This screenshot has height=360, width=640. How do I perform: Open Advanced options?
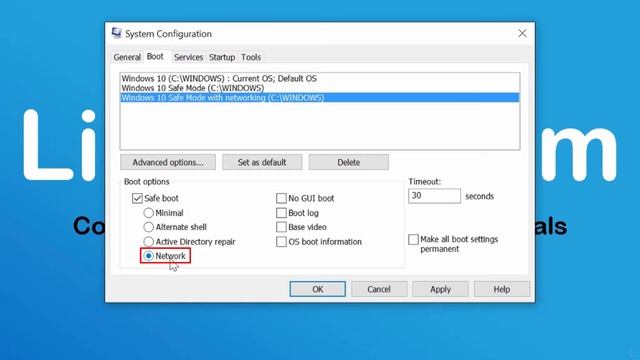pyautogui.click(x=168, y=162)
